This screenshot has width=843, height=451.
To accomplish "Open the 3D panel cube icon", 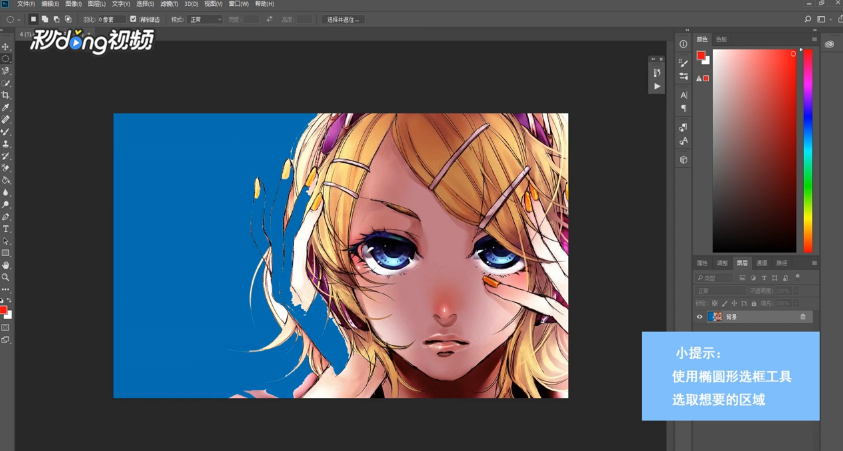I will pyautogui.click(x=683, y=160).
